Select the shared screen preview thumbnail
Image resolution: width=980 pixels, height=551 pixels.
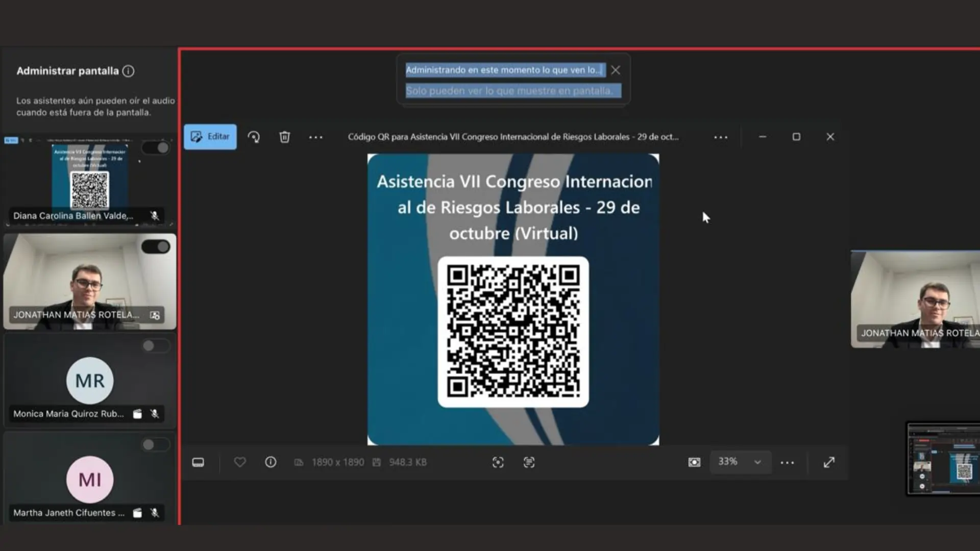[943, 458]
